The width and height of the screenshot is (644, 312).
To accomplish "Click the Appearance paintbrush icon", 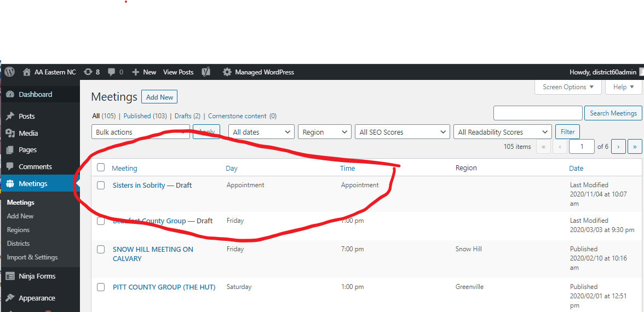I will click(10, 298).
